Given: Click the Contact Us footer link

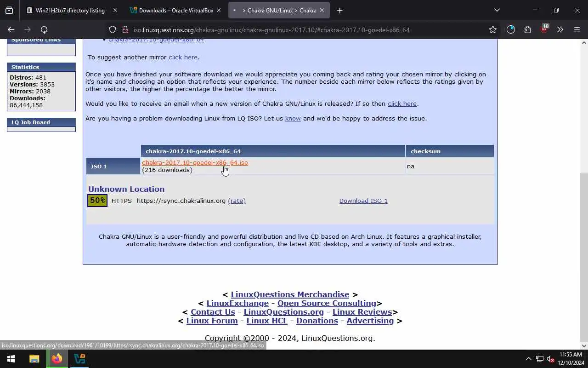Looking at the screenshot, I should [x=213, y=312].
